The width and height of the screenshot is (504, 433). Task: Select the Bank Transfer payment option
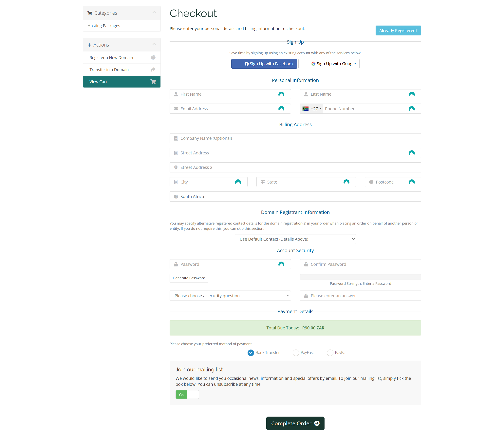pyautogui.click(x=251, y=352)
